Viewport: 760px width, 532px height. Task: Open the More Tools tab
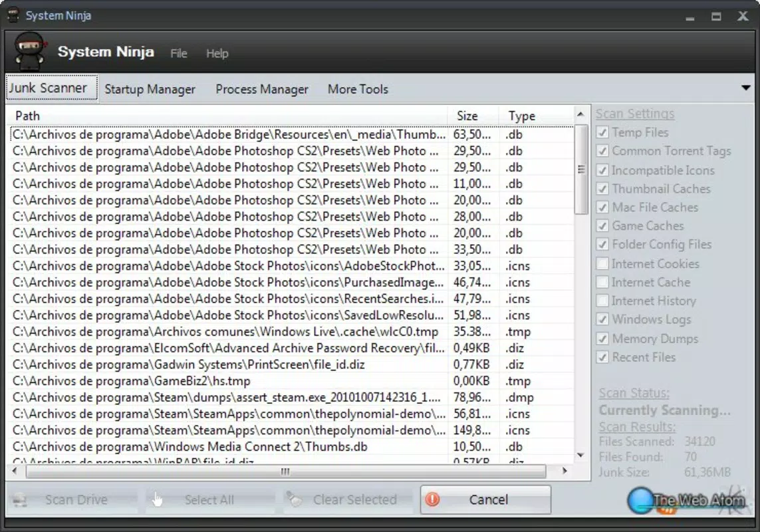click(x=358, y=89)
